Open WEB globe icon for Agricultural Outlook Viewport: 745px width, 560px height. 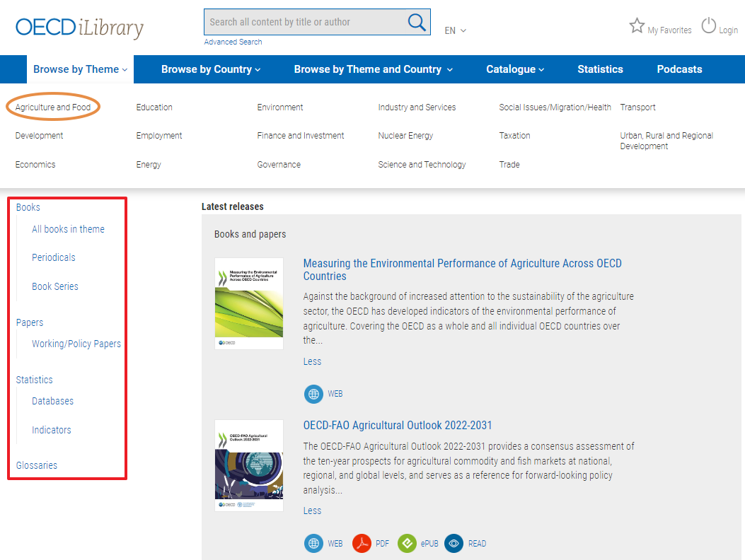[313, 543]
